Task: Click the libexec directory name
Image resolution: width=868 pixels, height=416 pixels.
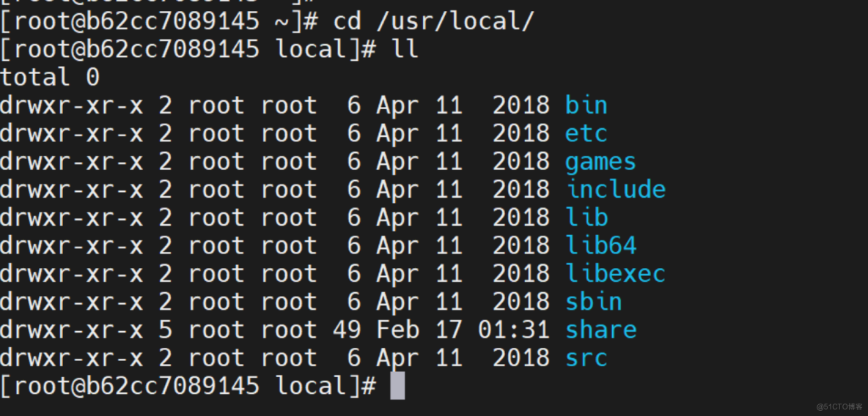Action: (x=616, y=274)
